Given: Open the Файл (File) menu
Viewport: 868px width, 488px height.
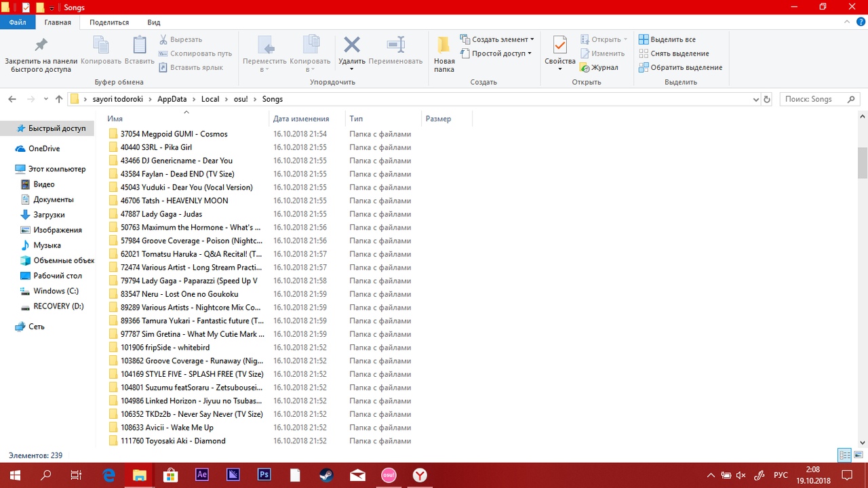Looking at the screenshot, I should click(x=18, y=22).
